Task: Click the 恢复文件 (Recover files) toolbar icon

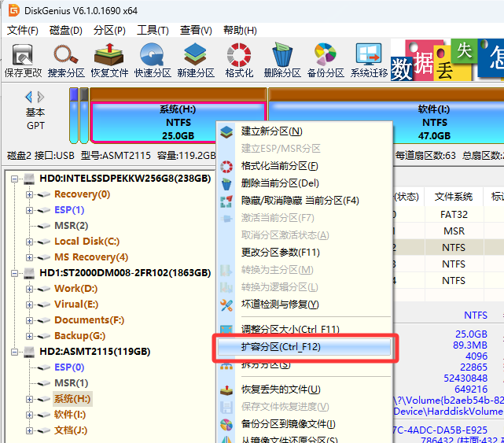Action: tap(109, 61)
